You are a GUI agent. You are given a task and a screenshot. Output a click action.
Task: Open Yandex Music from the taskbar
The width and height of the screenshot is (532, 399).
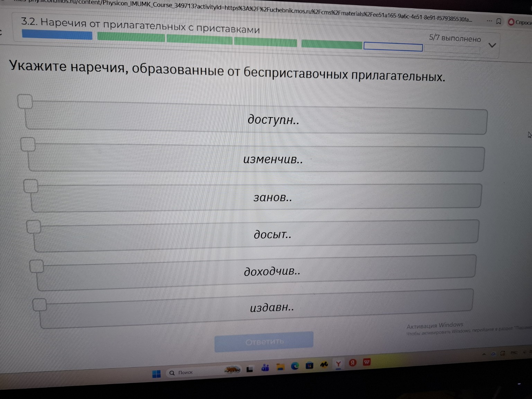pos(325,364)
